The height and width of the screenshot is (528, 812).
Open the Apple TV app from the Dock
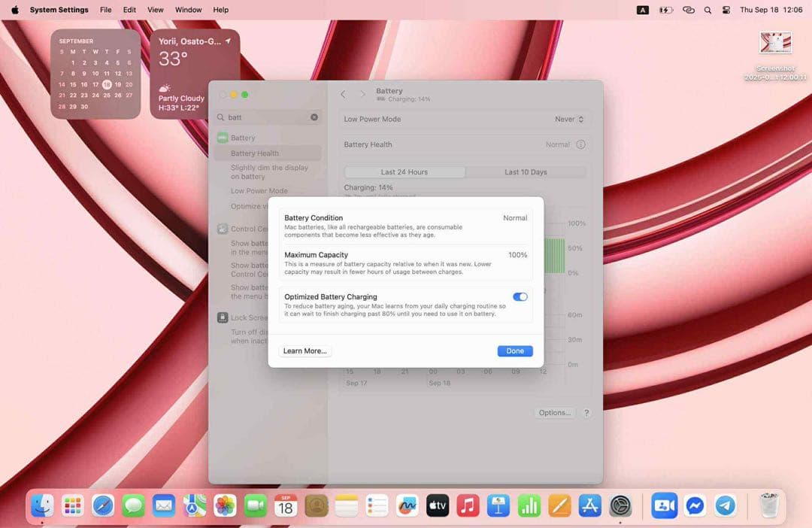point(437,505)
